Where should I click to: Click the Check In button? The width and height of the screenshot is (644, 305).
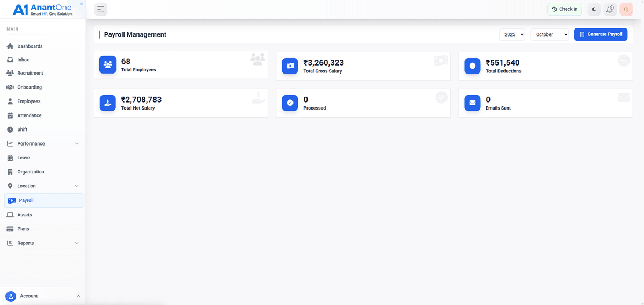pyautogui.click(x=565, y=9)
